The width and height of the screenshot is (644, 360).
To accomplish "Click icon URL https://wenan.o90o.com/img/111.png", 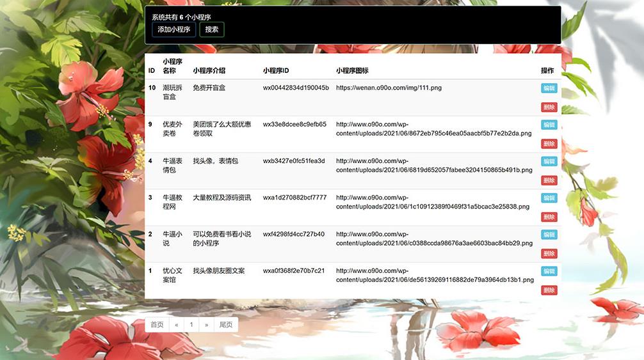I will coord(389,88).
